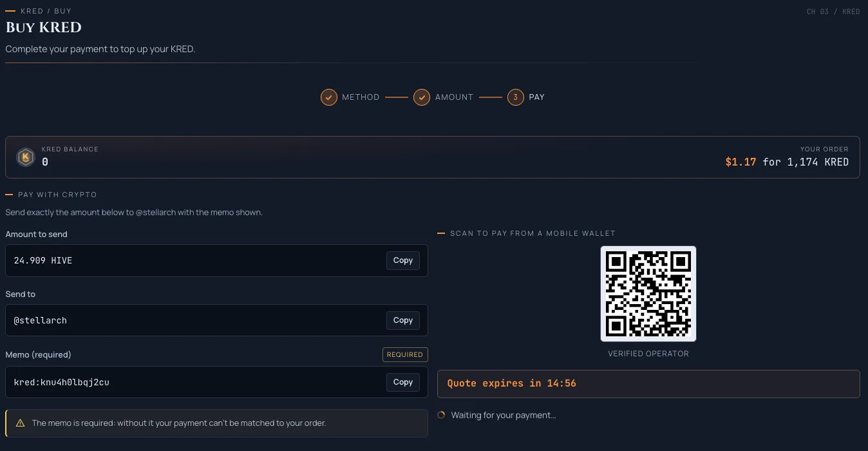
Task: Click the Memo (required) label
Action: coord(39,354)
